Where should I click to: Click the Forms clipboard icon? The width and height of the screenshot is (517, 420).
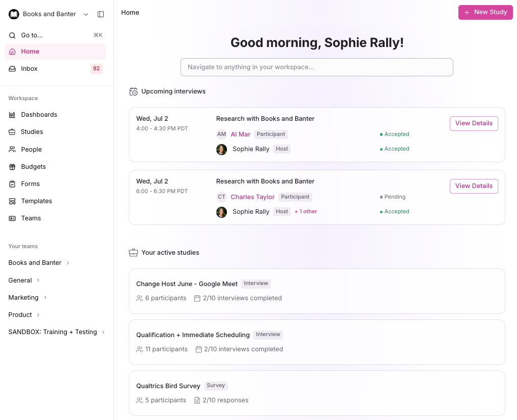(12, 184)
